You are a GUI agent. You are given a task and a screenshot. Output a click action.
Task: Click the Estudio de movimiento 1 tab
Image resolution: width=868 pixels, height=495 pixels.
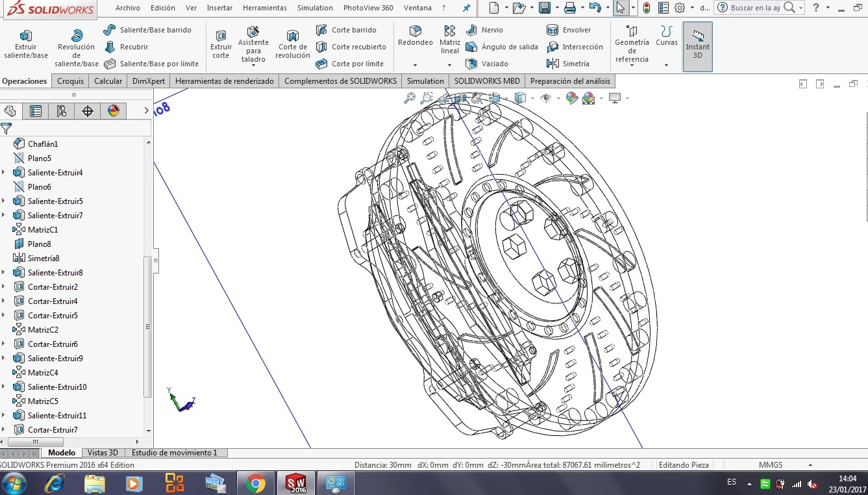[174, 453]
